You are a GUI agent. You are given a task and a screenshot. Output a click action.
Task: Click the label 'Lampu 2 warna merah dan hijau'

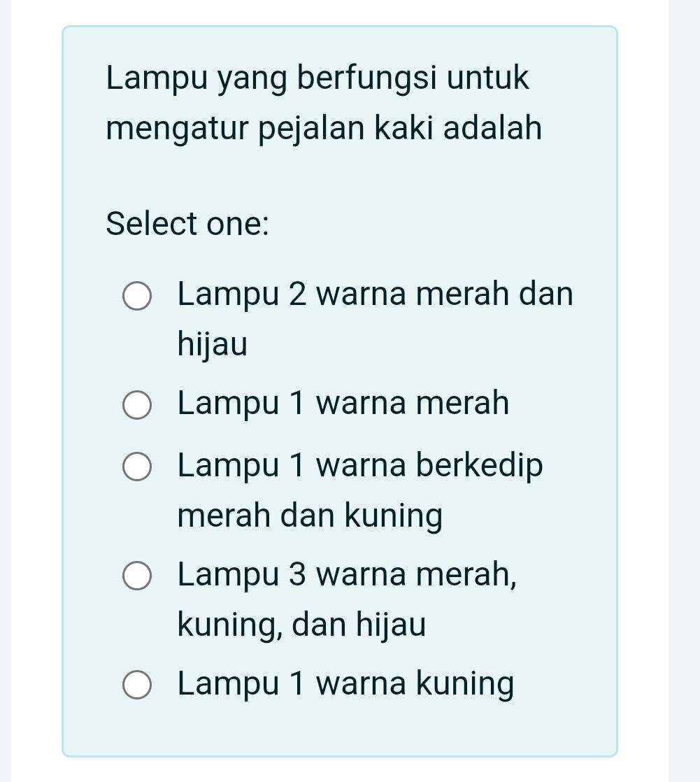tap(375, 294)
